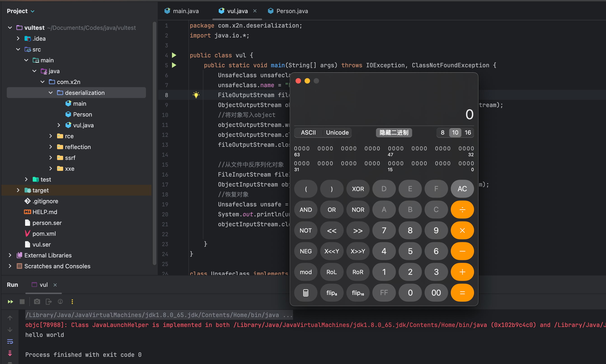This screenshot has height=364, width=606.
Task: Click the XOR calculator button
Action: (x=358, y=189)
